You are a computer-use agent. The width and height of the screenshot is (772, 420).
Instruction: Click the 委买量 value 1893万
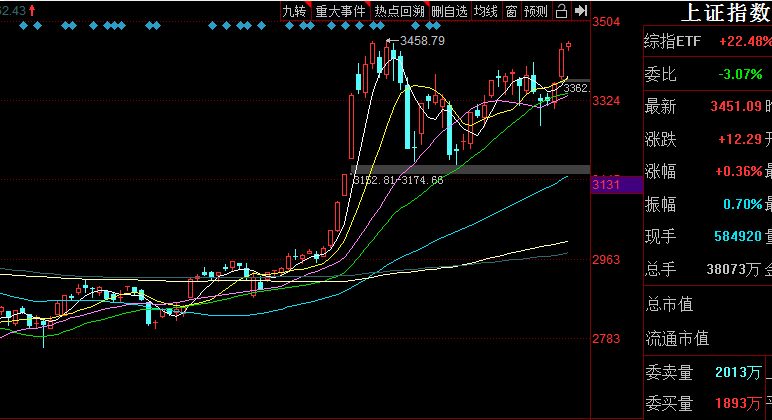click(738, 403)
